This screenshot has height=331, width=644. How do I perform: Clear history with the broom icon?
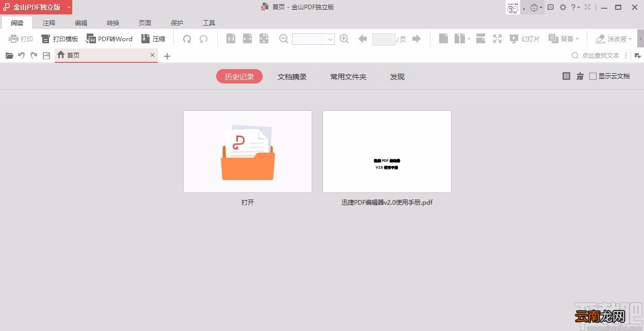(x=580, y=76)
